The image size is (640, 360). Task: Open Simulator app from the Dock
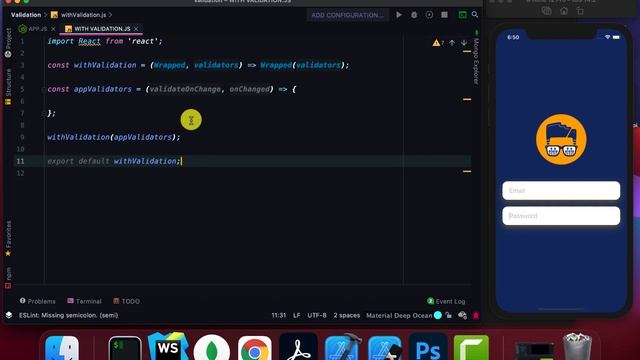(385, 349)
